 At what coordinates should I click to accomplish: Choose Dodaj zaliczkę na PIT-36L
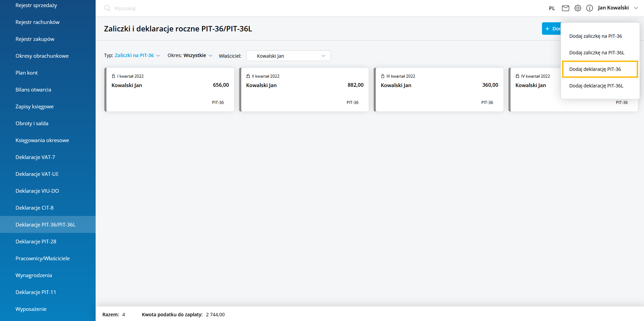click(x=596, y=53)
